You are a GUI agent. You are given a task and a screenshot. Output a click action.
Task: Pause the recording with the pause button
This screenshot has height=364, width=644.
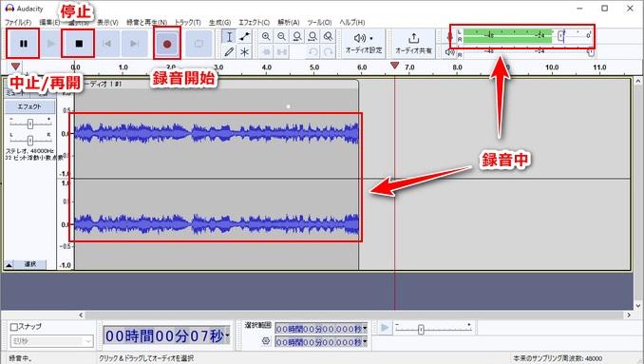24,44
